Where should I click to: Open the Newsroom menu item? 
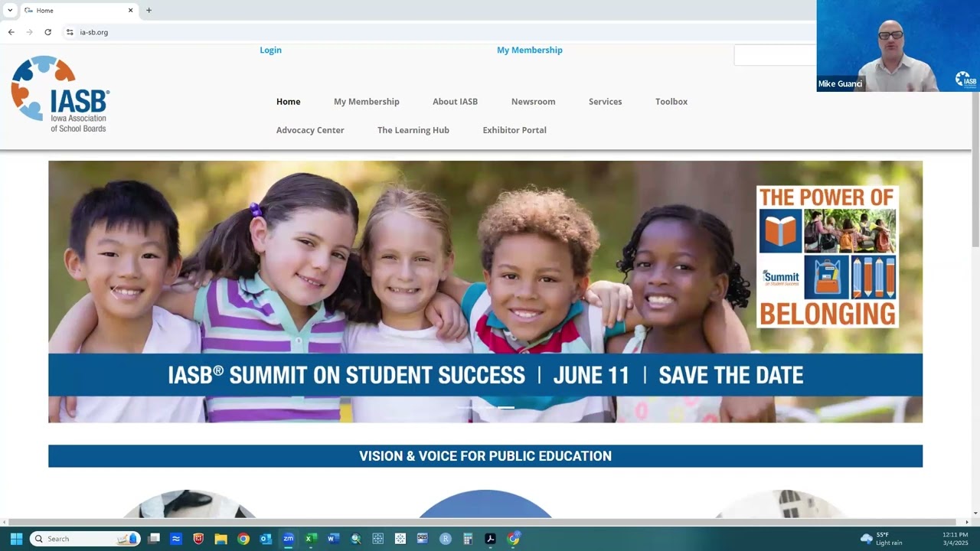[534, 102]
